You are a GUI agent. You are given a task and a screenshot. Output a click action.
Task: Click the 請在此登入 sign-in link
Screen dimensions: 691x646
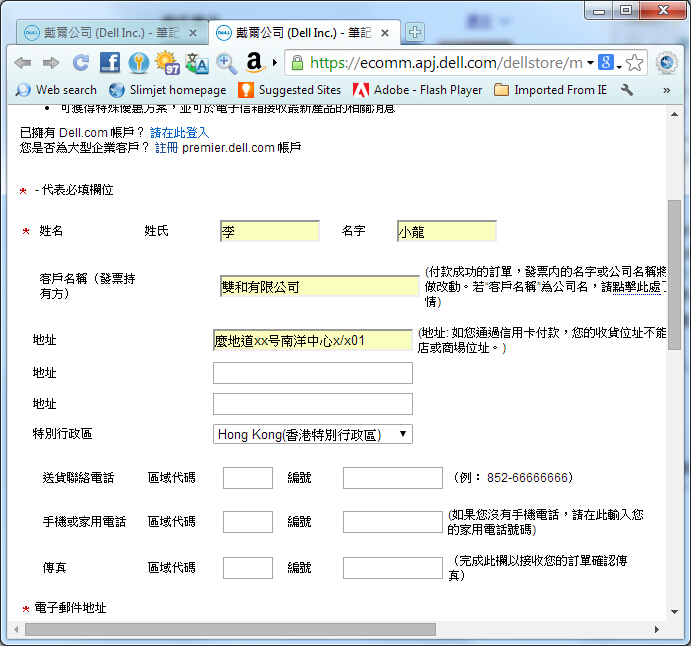point(179,132)
